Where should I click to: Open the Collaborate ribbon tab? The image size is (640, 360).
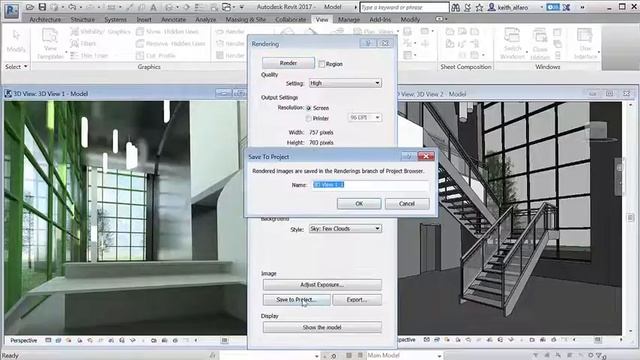(291, 19)
